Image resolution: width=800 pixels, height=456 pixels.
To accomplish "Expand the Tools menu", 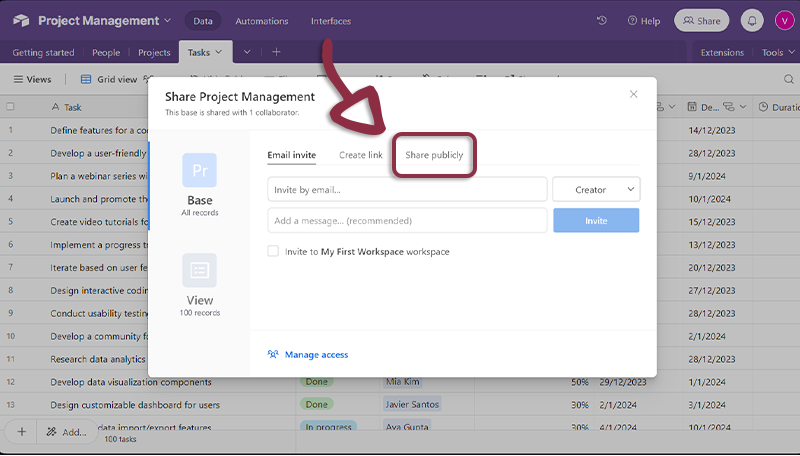I will click(x=777, y=52).
